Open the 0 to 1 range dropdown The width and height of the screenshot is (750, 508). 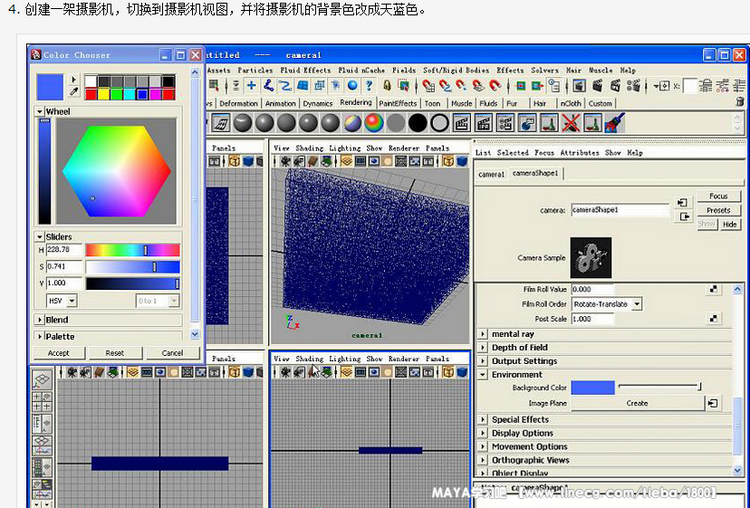pyautogui.click(x=157, y=301)
